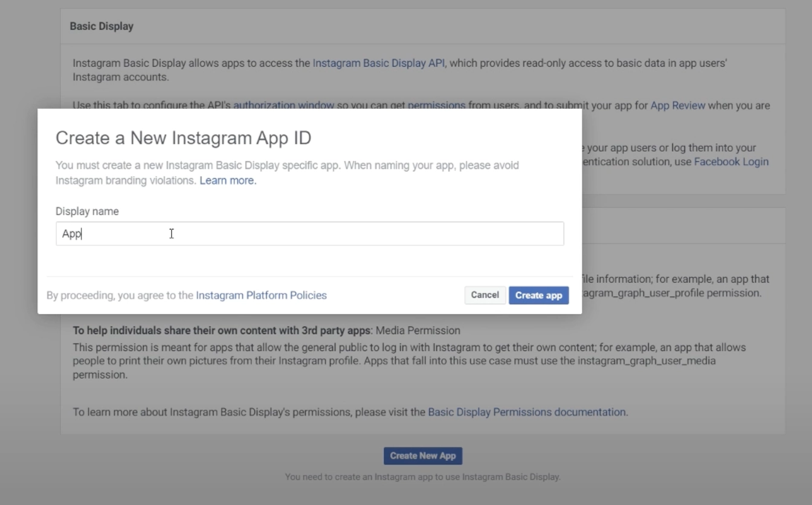
Task: Focus the Display name input field
Action: pos(310,234)
